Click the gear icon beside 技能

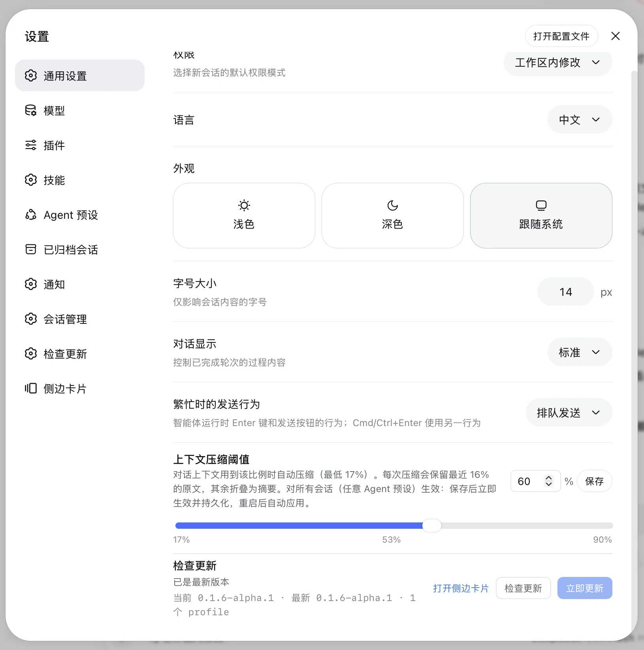point(31,180)
